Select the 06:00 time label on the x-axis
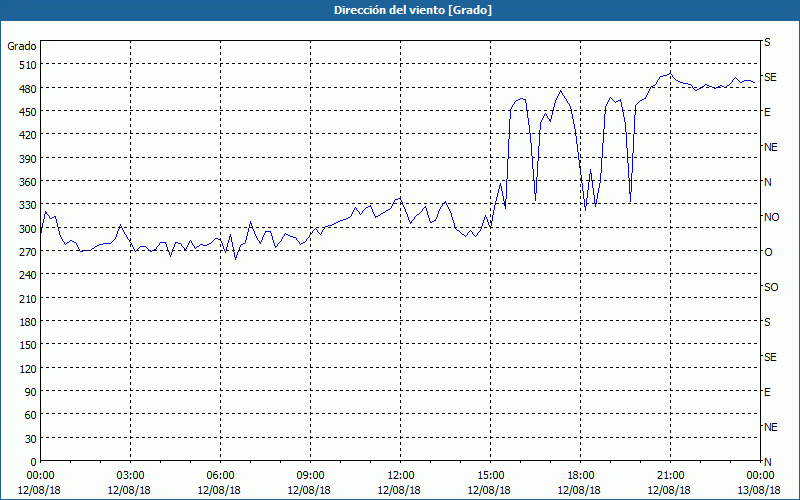Image resolution: width=800 pixels, height=500 pixels. pos(220,476)
